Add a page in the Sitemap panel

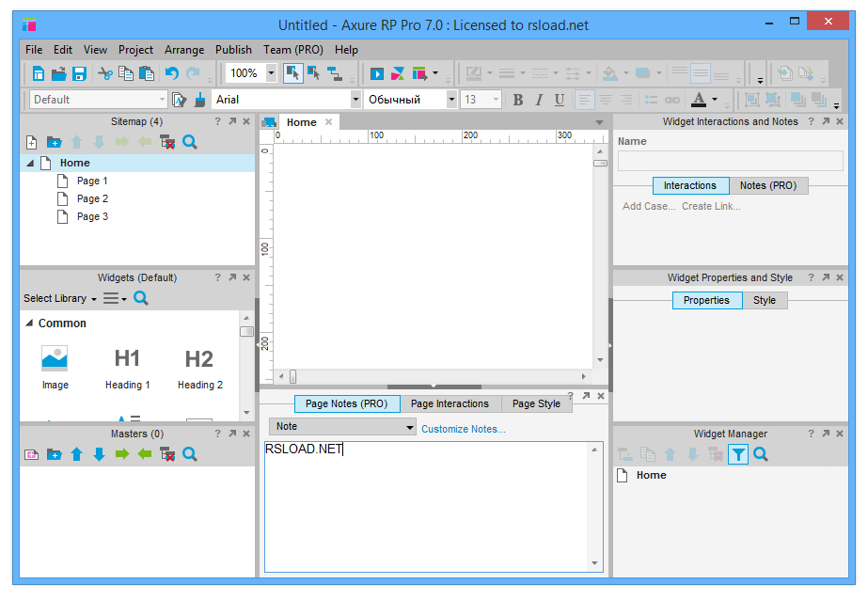pos(32,142)
